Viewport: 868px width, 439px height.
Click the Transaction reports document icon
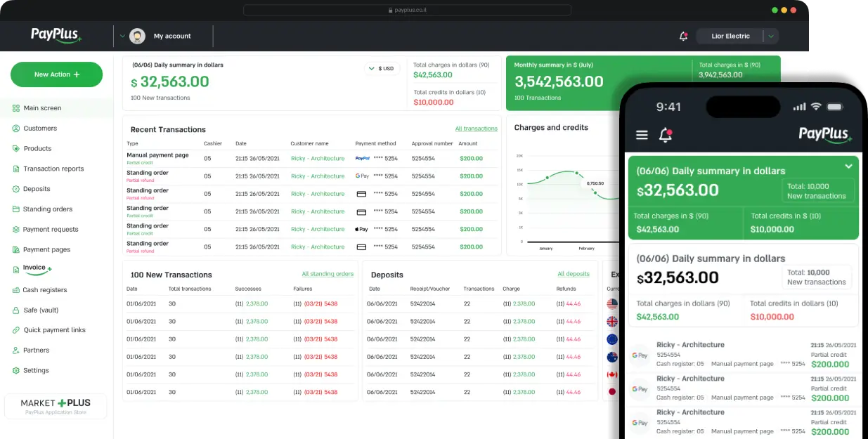tap(16, 169)
